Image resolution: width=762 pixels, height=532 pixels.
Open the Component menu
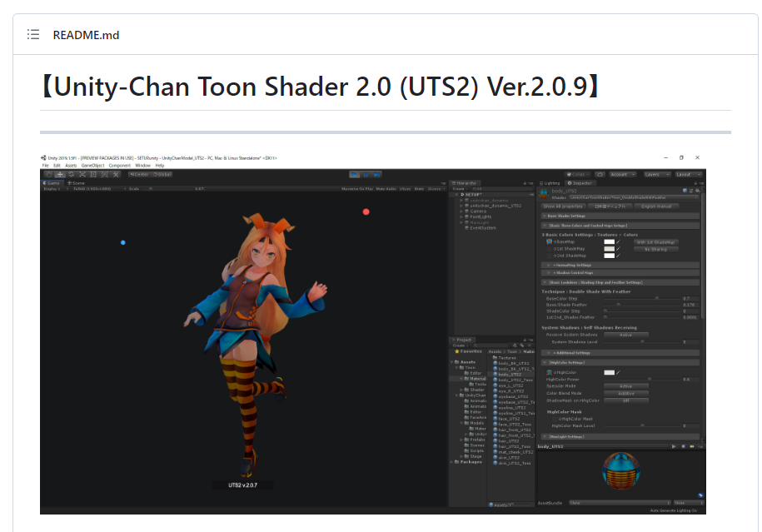[120, 166]
